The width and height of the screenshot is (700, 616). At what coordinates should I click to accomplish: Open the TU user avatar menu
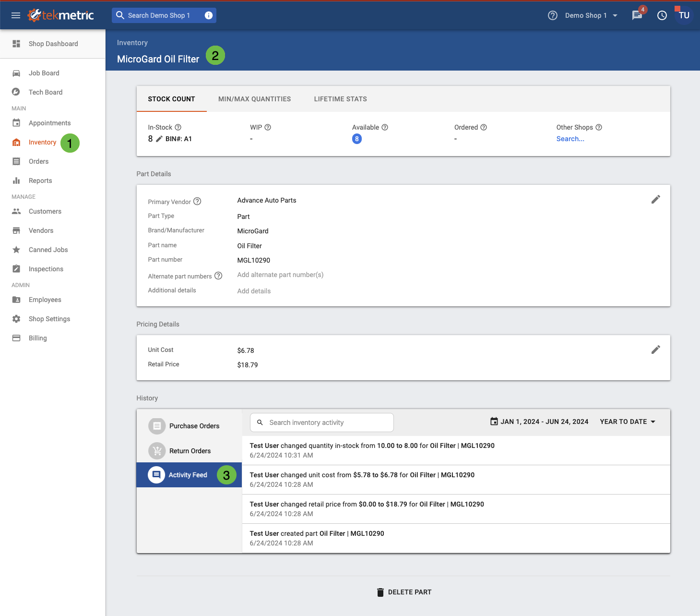click(x=684, y=15)
